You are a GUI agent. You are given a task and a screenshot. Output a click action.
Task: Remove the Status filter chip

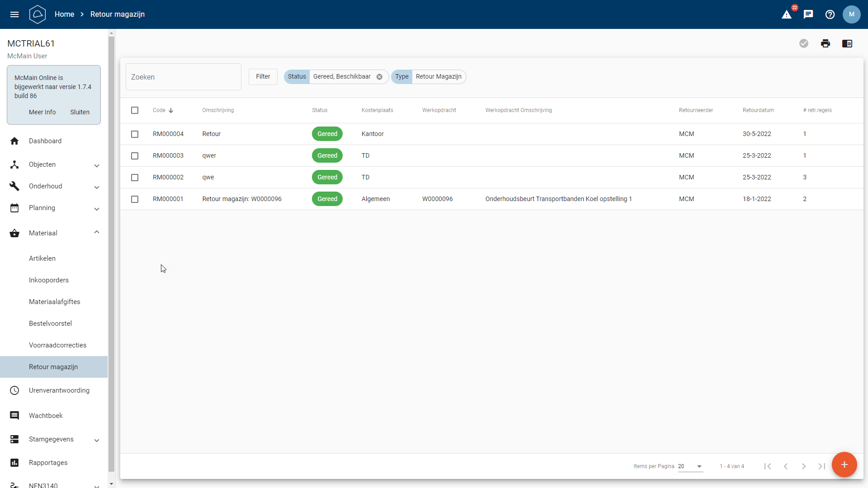(380, 77)
